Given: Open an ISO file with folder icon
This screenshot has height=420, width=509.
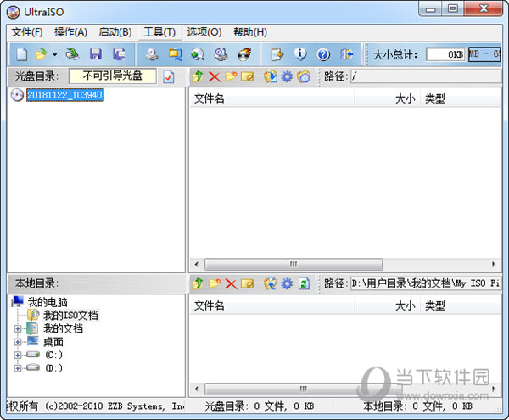Looking at the screenshot, I should pos(42,54).
